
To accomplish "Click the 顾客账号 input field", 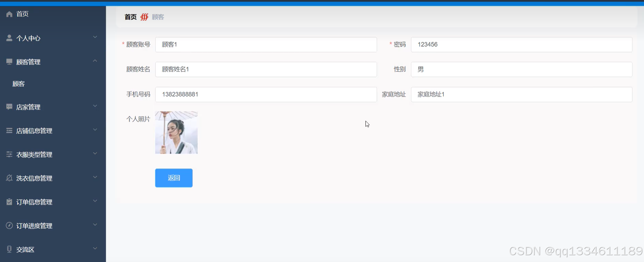I will coord(266,45).
